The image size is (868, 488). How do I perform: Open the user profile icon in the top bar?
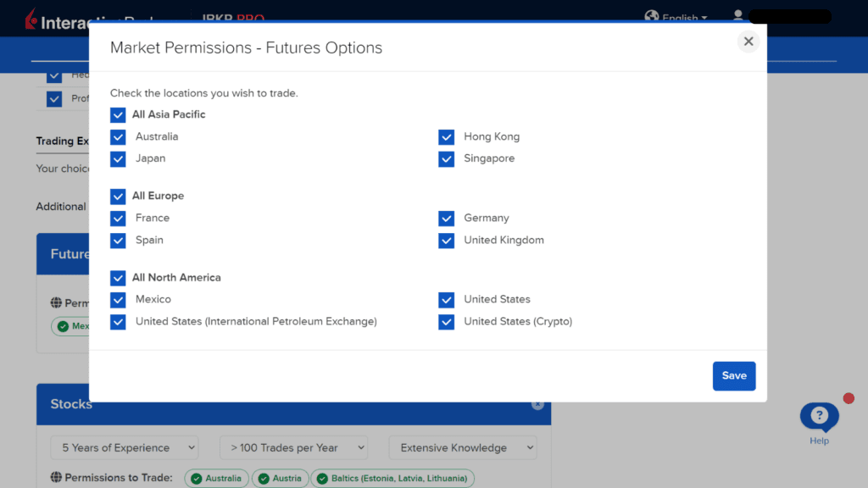click(x=737, y=17)
